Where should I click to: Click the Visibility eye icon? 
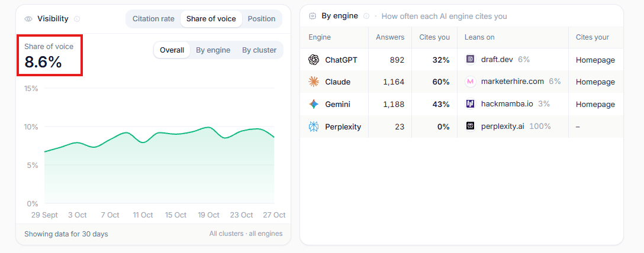pyautogui.click(x=28, y=19)
